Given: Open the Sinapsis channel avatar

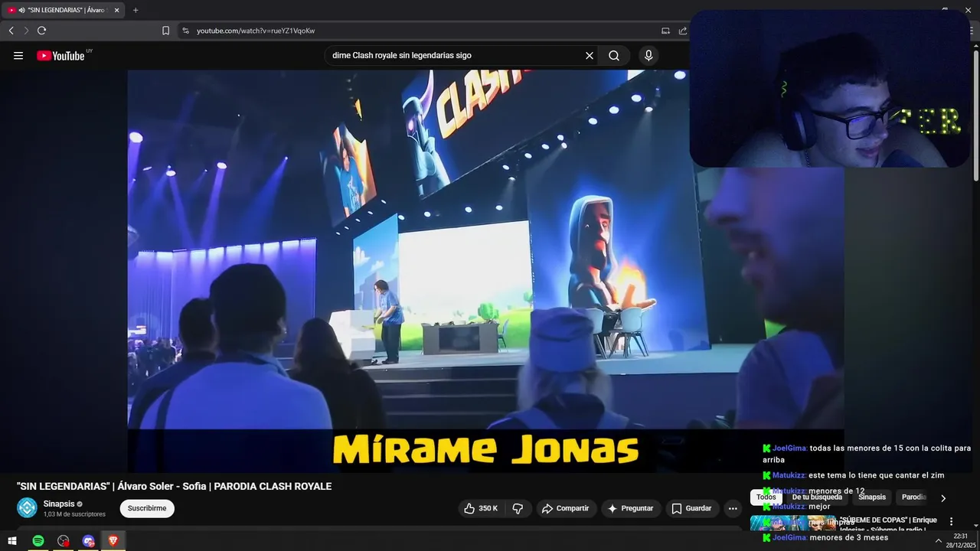Looking at the screenshot, I should click(x=27, y=508).
